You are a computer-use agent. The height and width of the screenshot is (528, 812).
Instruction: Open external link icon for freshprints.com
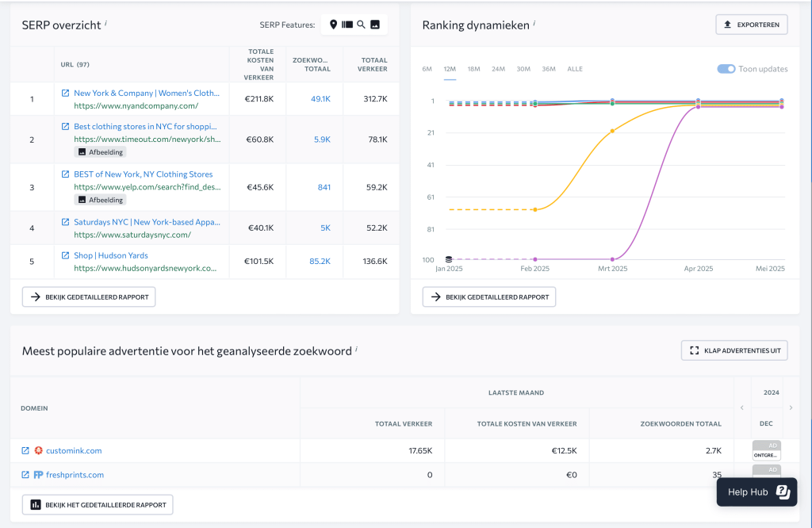point(25,475)
